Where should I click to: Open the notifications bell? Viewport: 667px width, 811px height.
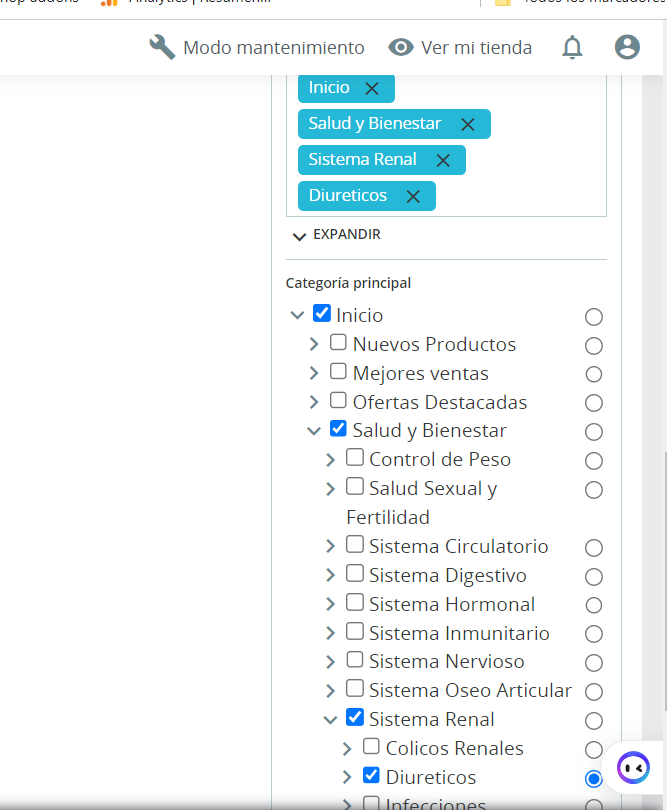[x=572, y=47]
